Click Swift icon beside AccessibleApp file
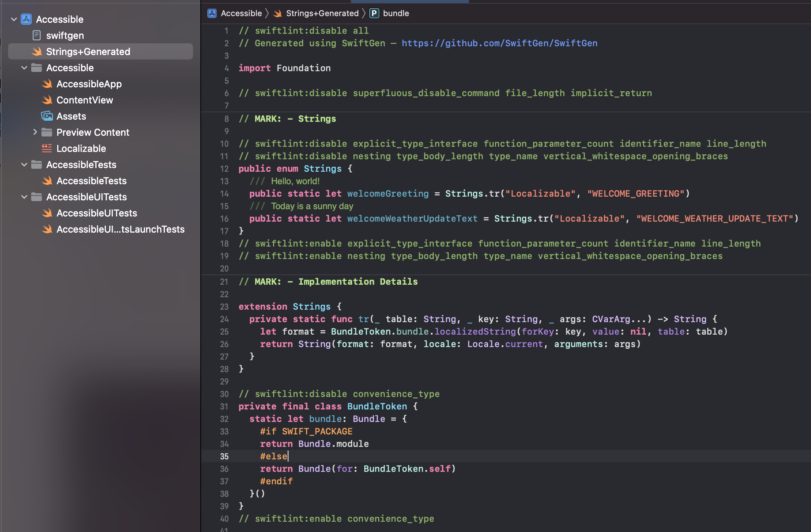This screenshot has width=811, height=532. point(47,84)
